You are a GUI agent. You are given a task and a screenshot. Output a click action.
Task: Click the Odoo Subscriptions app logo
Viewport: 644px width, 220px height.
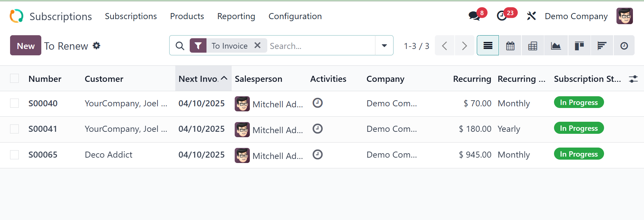click(16, 16)
